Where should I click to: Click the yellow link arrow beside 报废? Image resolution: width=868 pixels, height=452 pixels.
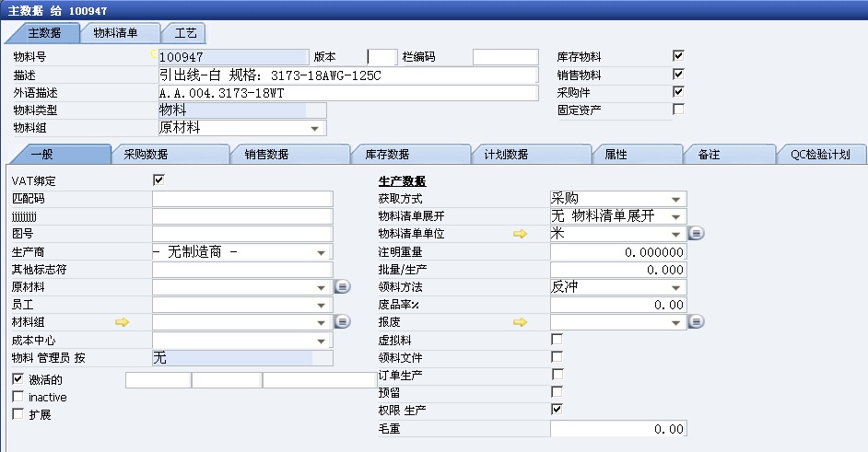[x=520, y=322]
